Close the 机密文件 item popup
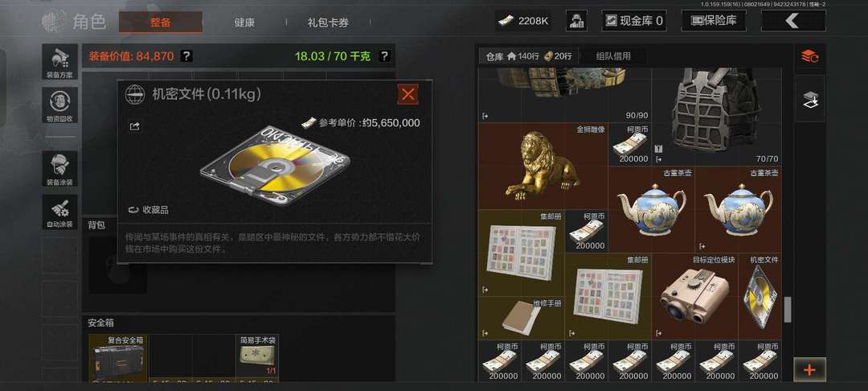The width and height of the screenshot is (868, 391). pos(408,94)
